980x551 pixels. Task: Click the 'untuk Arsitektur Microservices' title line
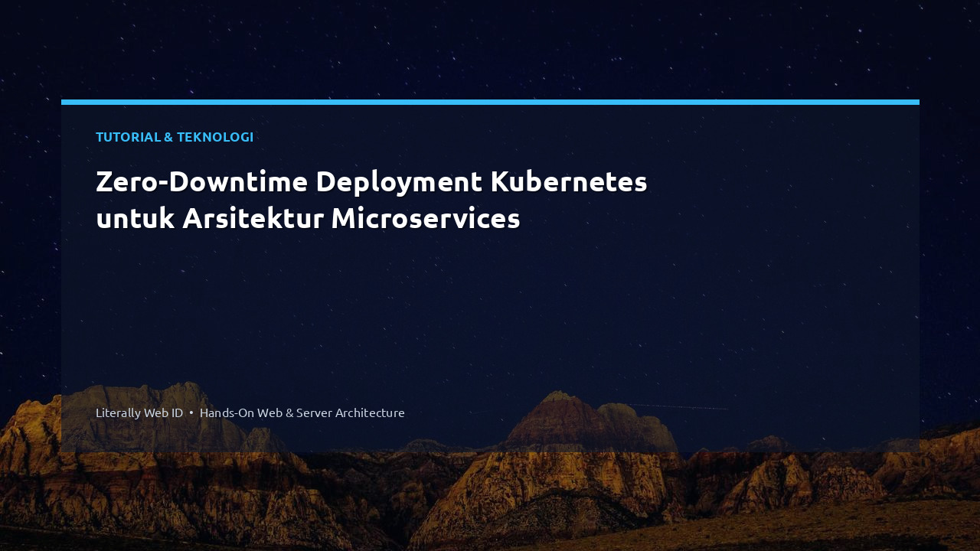[x=308, y=219]
